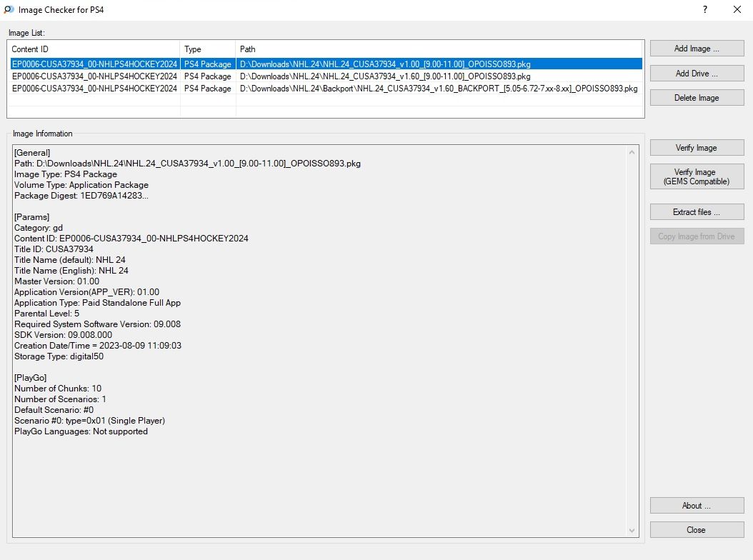Screen dimensions: 753x560
Task: Click the Content ID cell of the v1.60 row
Action: [94, 76]
